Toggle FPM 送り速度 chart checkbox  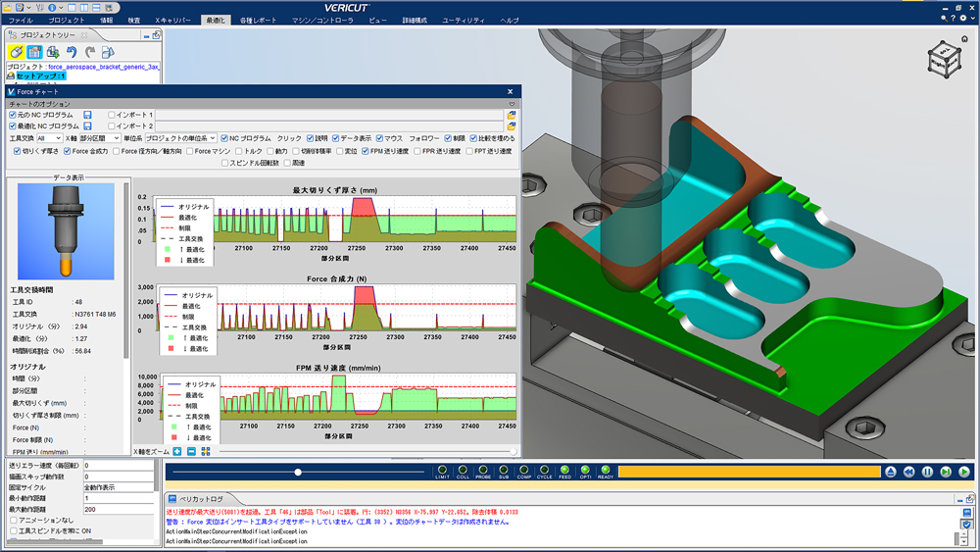tap(365, 151)
